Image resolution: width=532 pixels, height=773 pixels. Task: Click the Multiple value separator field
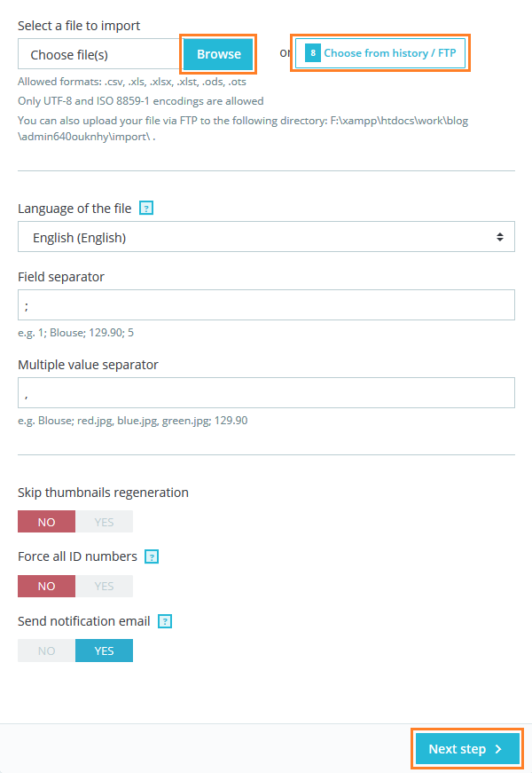tap(266, 392)
